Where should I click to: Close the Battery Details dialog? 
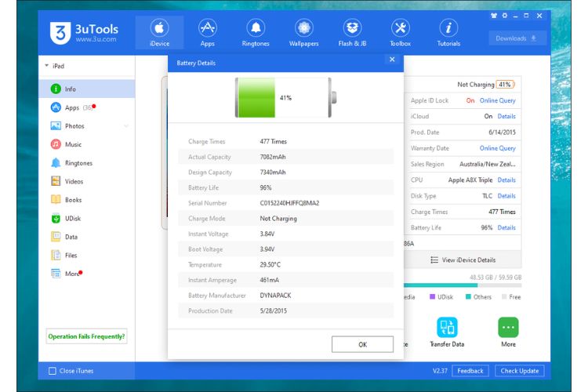[x=392, y=60]
